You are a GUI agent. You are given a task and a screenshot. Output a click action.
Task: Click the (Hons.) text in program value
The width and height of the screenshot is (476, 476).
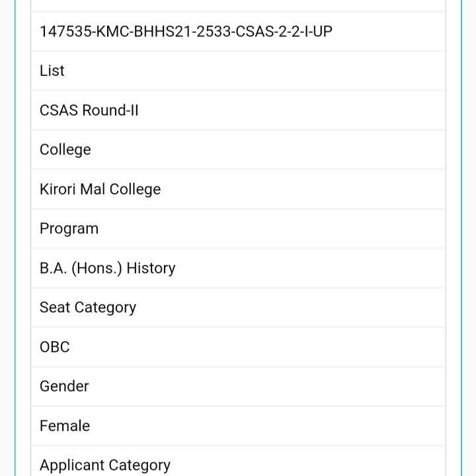click(97, 268)
